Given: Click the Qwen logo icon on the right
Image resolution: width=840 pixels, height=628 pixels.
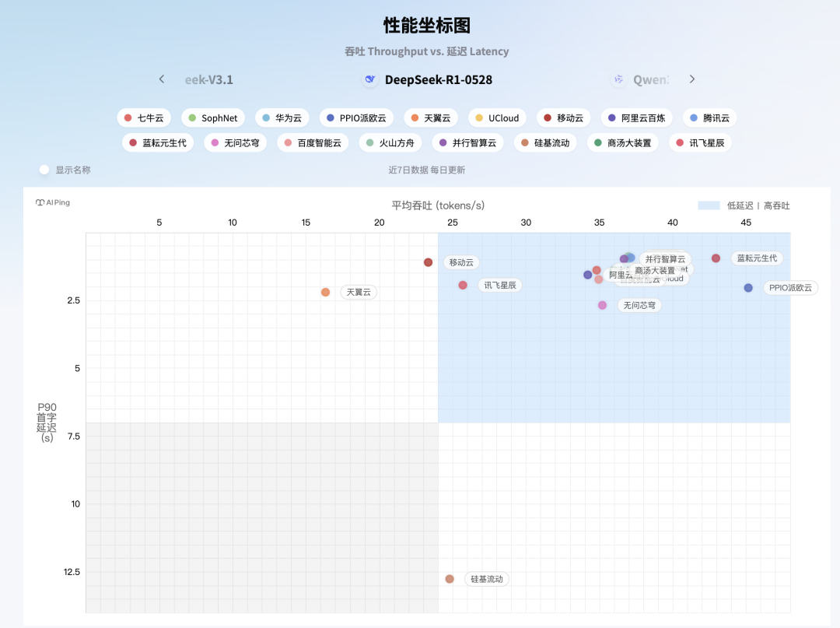Looking at the screenshot, I should click(618, 79).
